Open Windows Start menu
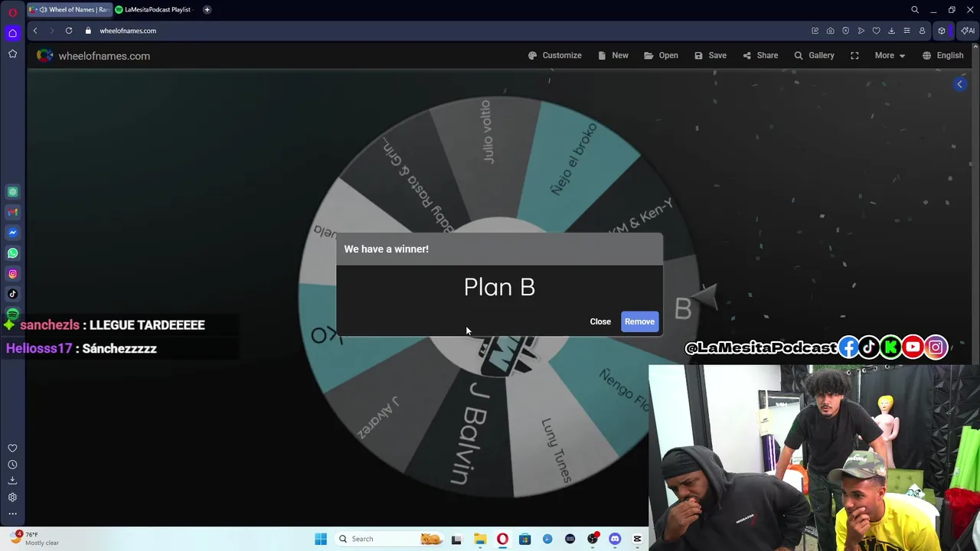Image resolution: width=980 pixels, height=551 pixels. click(321, 539)
